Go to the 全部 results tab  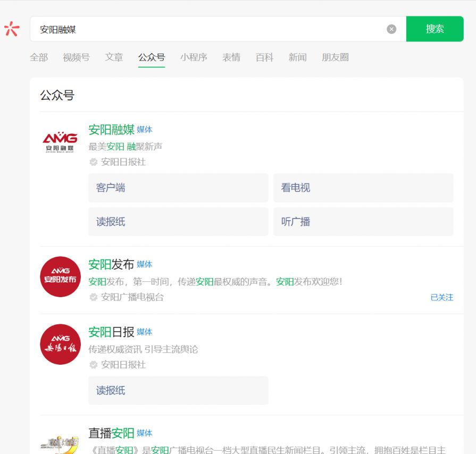[x=39, y=57]
